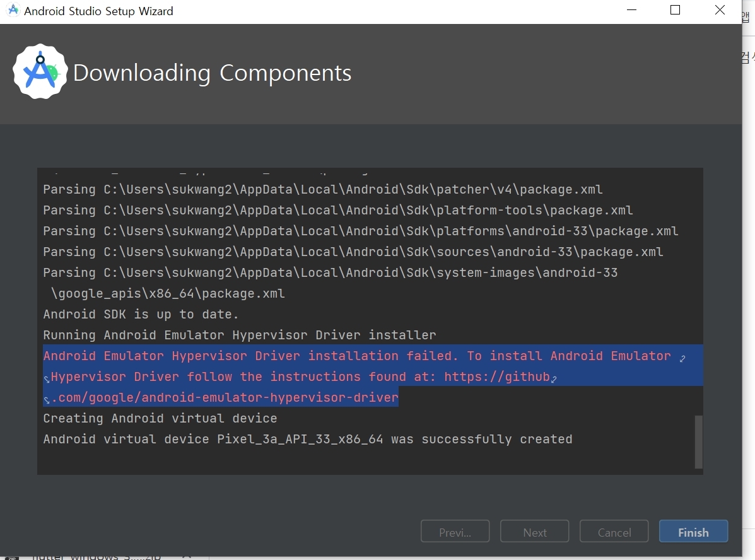Click the Finish button
This screenshot has width=755, height=560.
[x=693, y=532]
